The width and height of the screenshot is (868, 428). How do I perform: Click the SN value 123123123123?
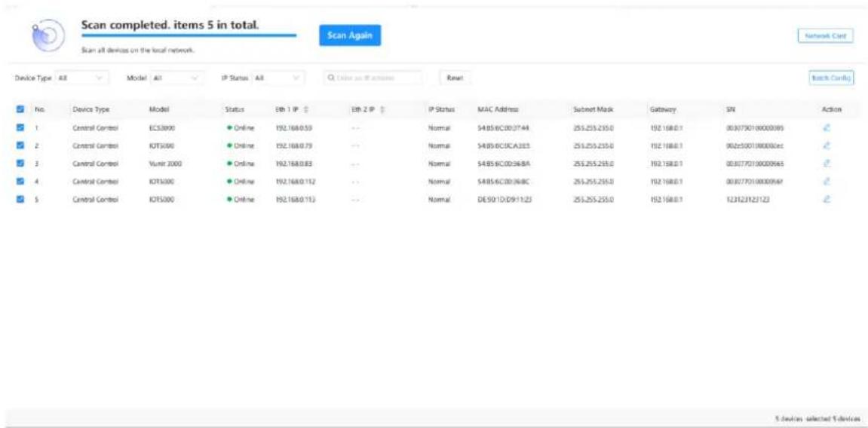747,198
